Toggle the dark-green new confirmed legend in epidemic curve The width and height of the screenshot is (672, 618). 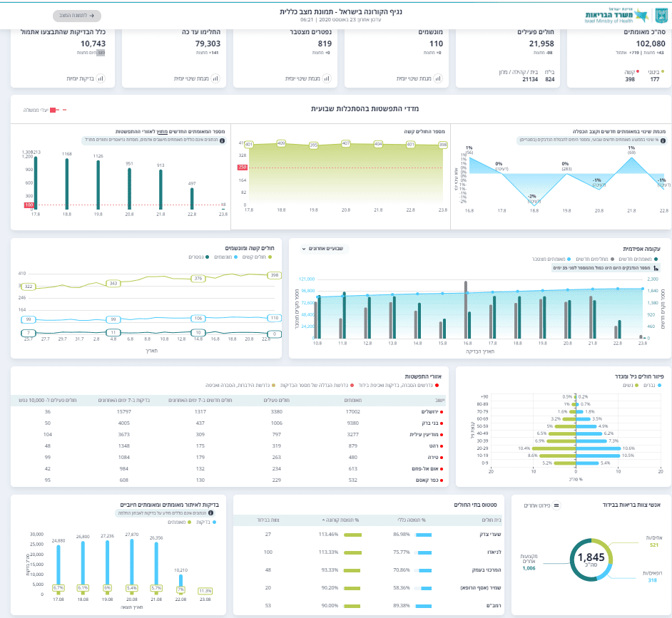click(x=637, y=259)
